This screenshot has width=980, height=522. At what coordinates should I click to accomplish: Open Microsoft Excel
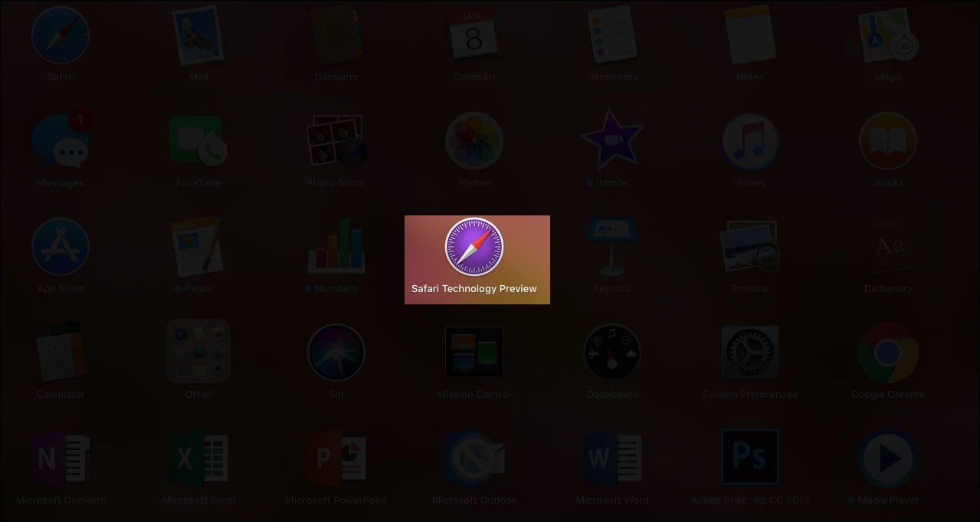click(x=198, y=458)
